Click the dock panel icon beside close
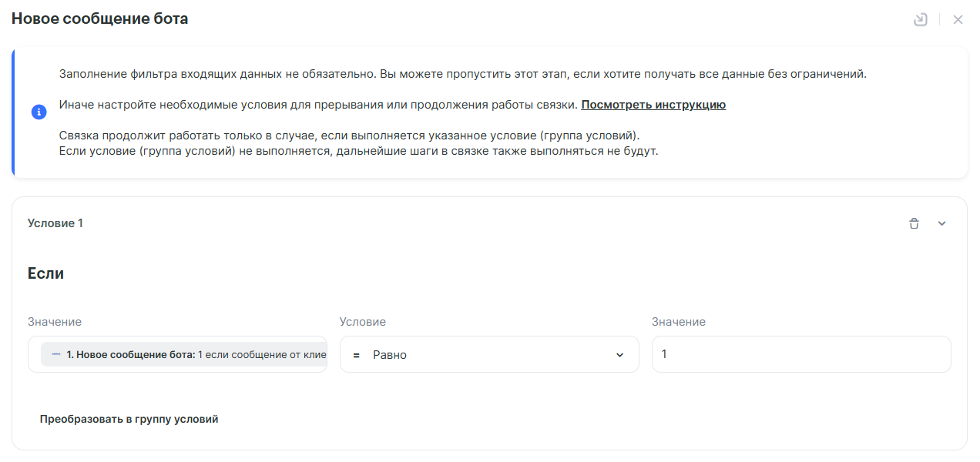 pos(920,19)
